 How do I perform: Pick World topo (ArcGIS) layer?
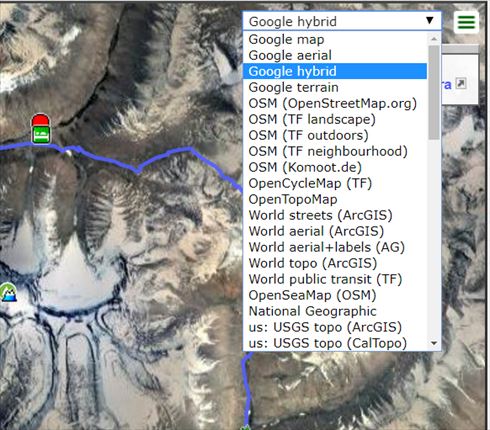coord(335,263)
